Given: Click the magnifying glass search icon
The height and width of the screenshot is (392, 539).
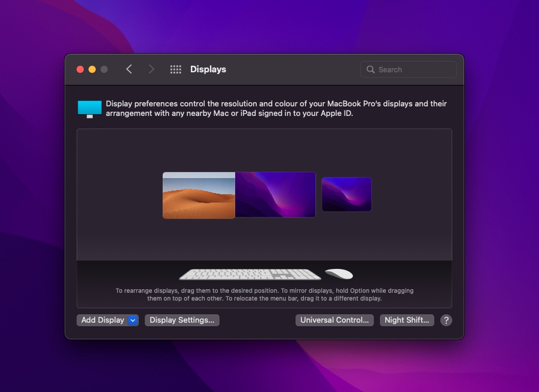Looking at the screenshot, I should pos(370,70).
